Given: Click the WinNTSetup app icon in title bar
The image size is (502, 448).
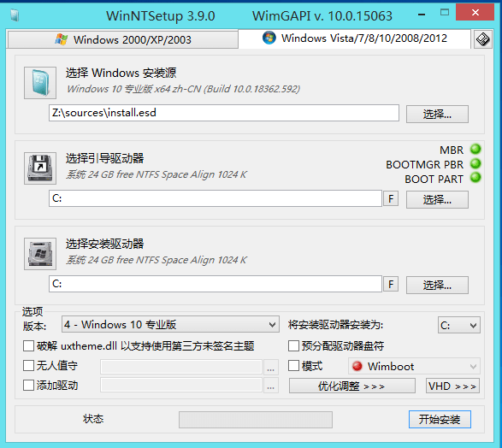Looking at the screenshot, I should click(x=15, y=15).
